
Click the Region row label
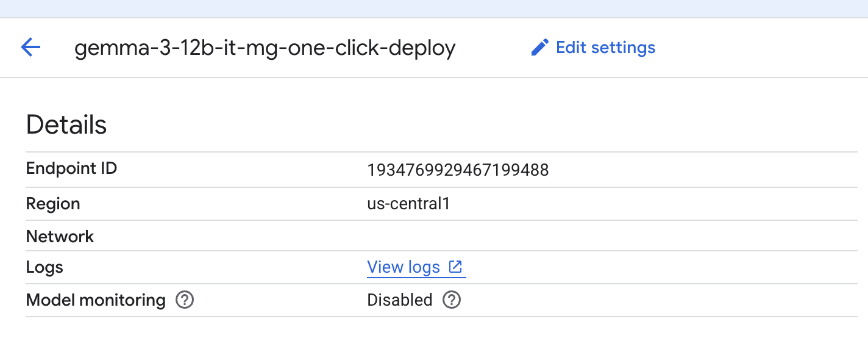pos(53,203)
